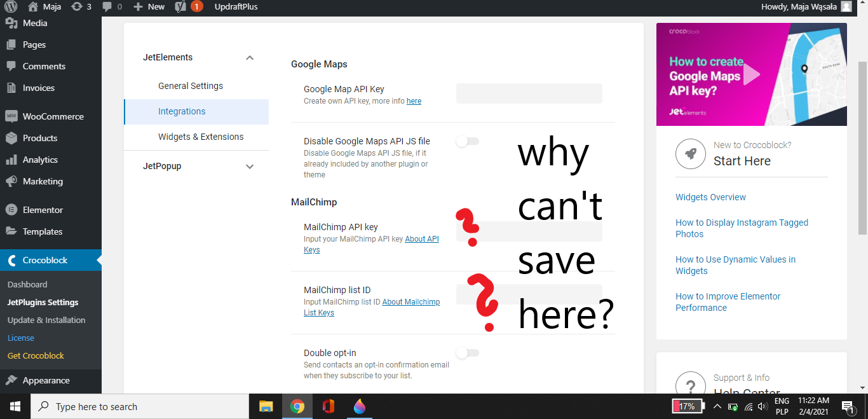Open the Widgets Overview link
The width and height of the screenshot is (868, 419).
710,197
